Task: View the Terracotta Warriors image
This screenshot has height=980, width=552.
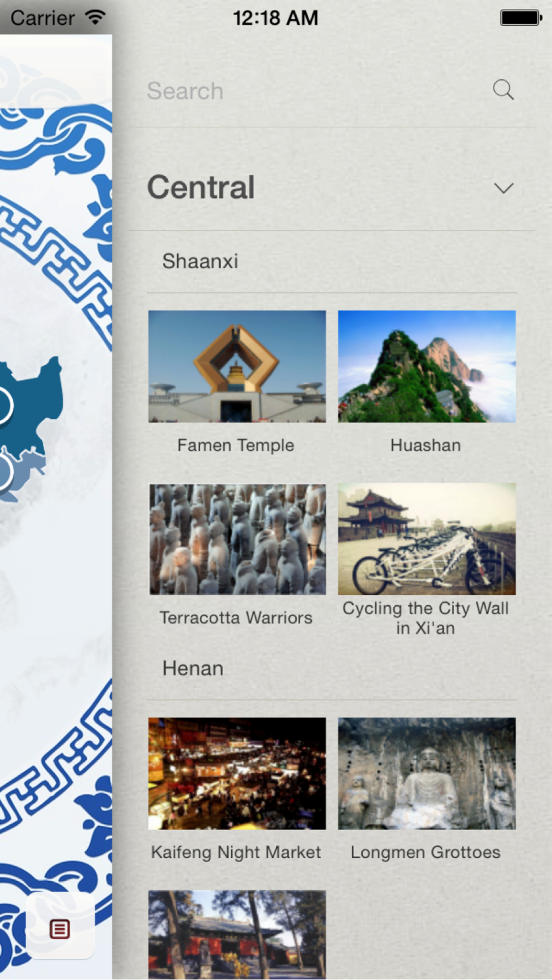Action: [237, 539]
